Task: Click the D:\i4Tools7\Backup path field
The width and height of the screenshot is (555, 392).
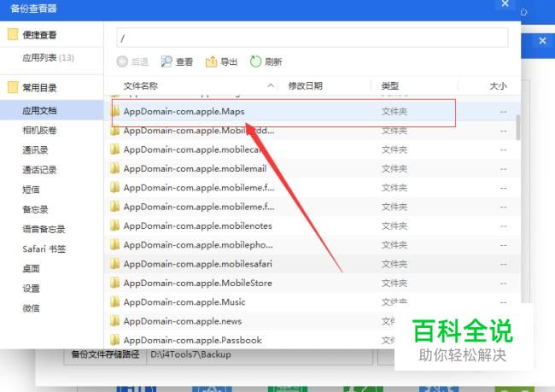Action: click(260, 354)
